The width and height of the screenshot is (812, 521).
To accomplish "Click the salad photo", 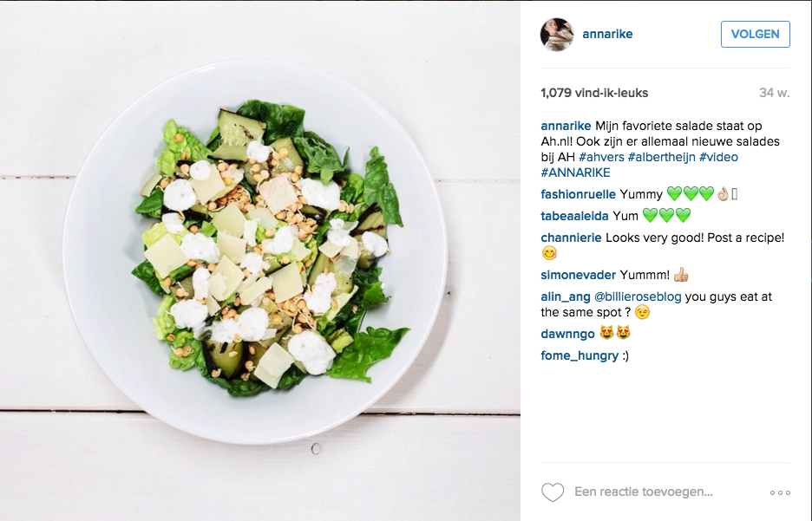I will [x=260, y=261].
